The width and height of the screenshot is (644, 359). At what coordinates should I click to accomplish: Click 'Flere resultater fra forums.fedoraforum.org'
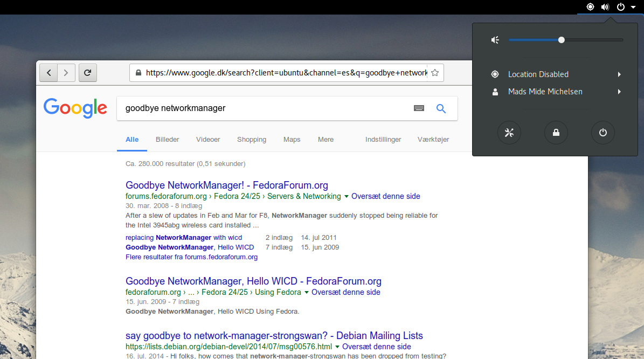[191, 257]
